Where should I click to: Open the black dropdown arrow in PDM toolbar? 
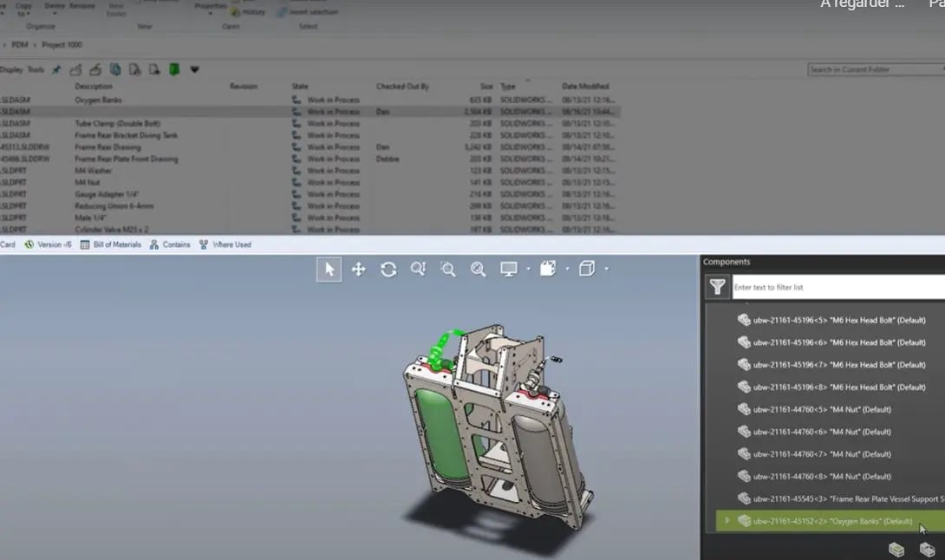pyautogui.click(x=195, y=70)
